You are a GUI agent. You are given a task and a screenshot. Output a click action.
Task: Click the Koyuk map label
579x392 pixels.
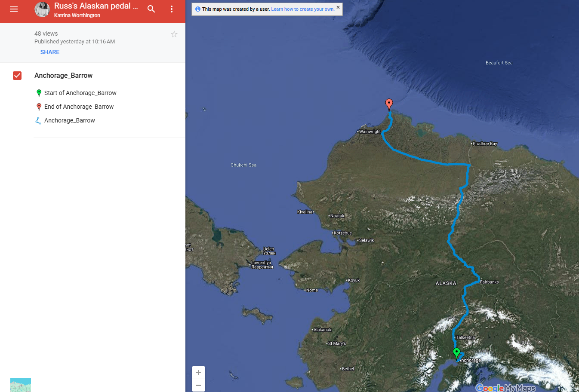click(354, 280)
